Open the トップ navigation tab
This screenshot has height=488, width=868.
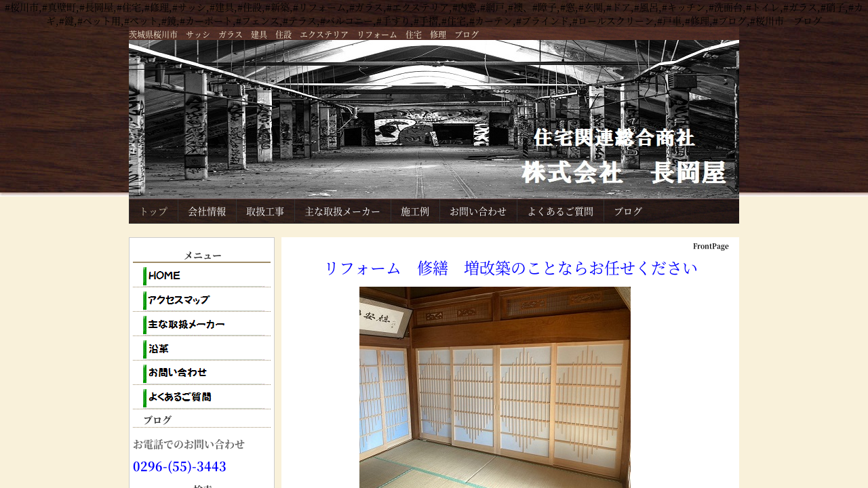click(x=153, y=211)
